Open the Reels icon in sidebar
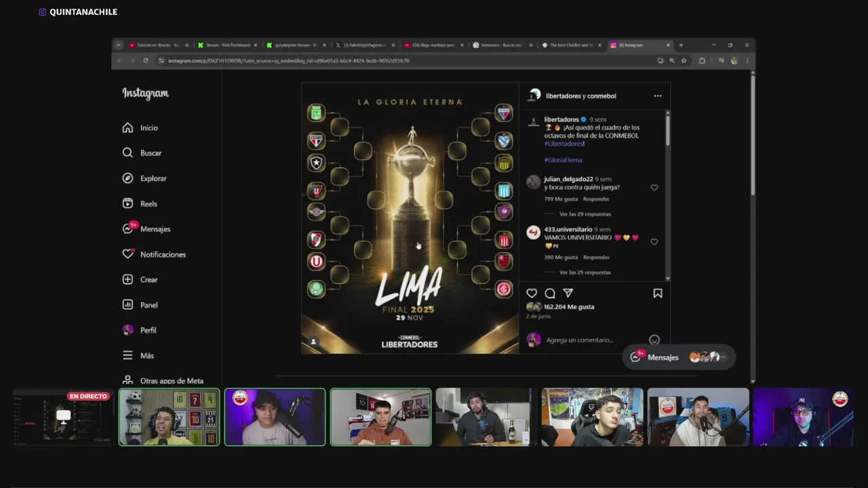The width and height of the screenshot is (868, 488). (127, 203)
